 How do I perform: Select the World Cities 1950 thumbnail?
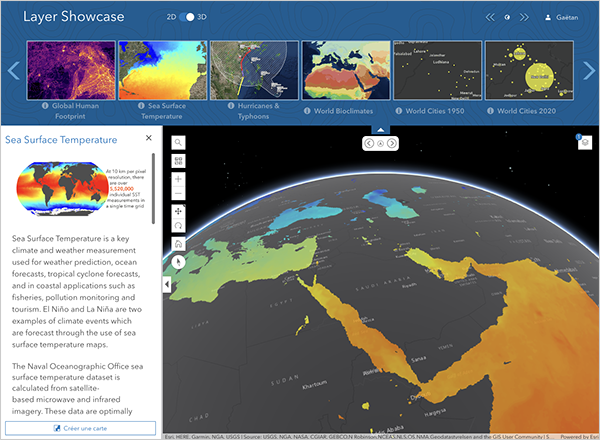[437, 70]
